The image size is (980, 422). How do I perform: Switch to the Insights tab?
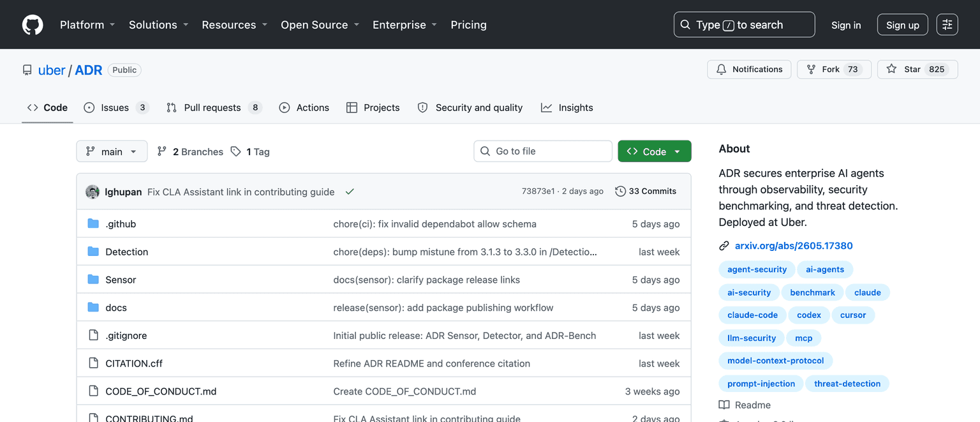[x=567, y=107]
